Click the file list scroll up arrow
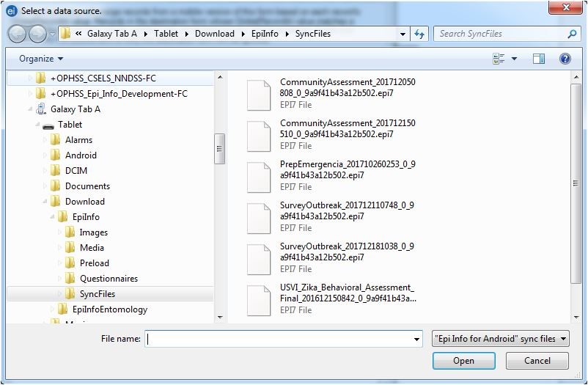This screenshot has width=588, height=385. pos(576,77)
